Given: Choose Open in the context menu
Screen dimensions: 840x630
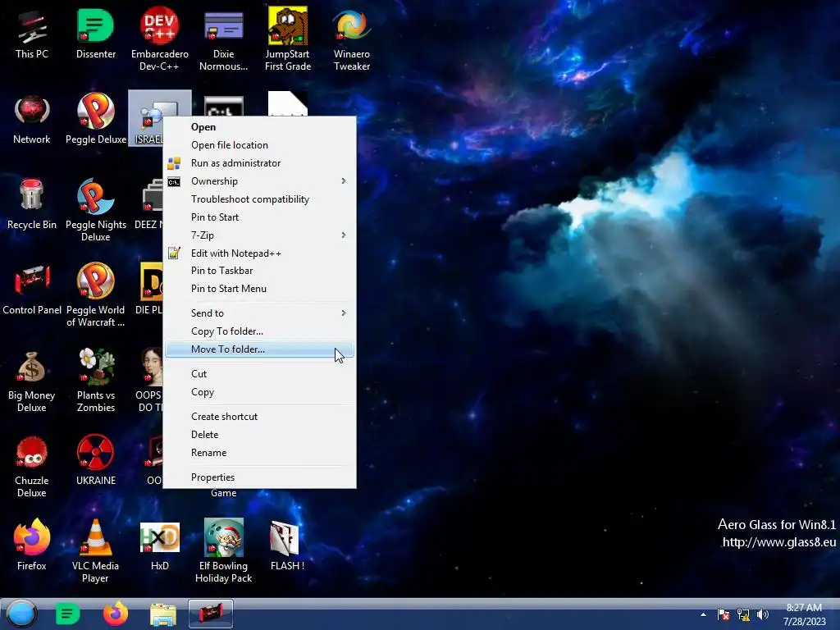Looking at the screenshot, I should point(259,127).
